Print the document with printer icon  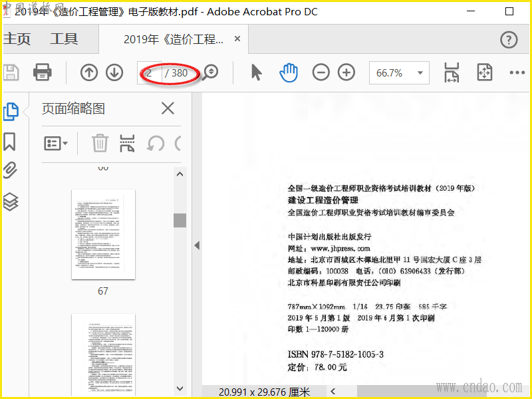tap(43, 72)
